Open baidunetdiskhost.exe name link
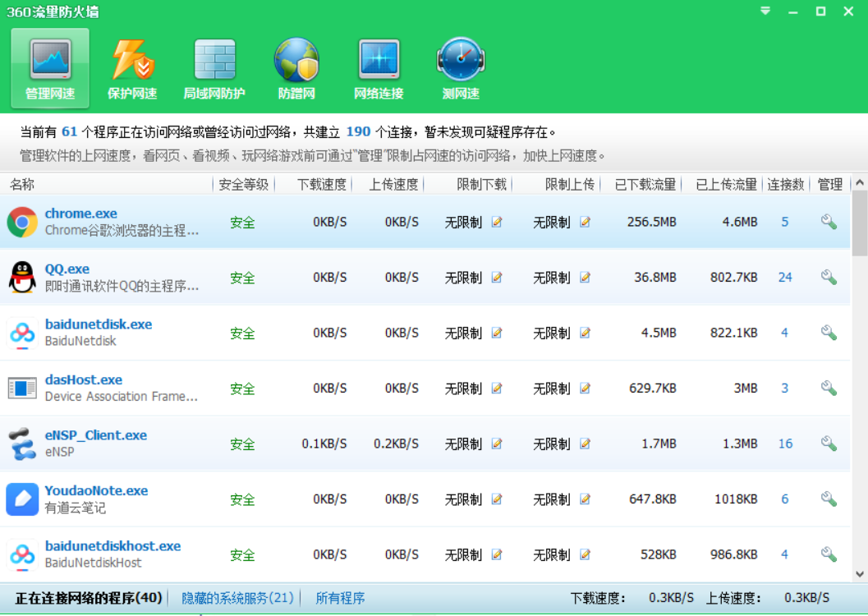This screenshot has width=868, height=616. point(113,545)
